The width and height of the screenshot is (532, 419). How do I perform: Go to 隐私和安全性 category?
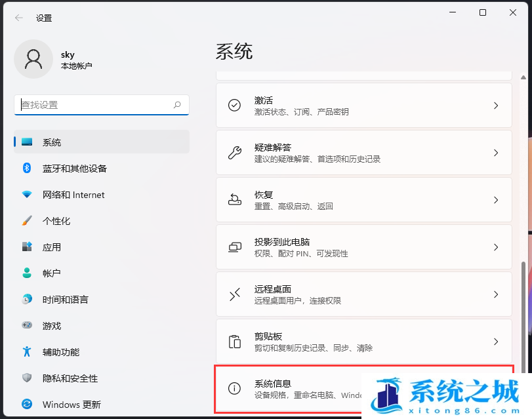(102, 378)
